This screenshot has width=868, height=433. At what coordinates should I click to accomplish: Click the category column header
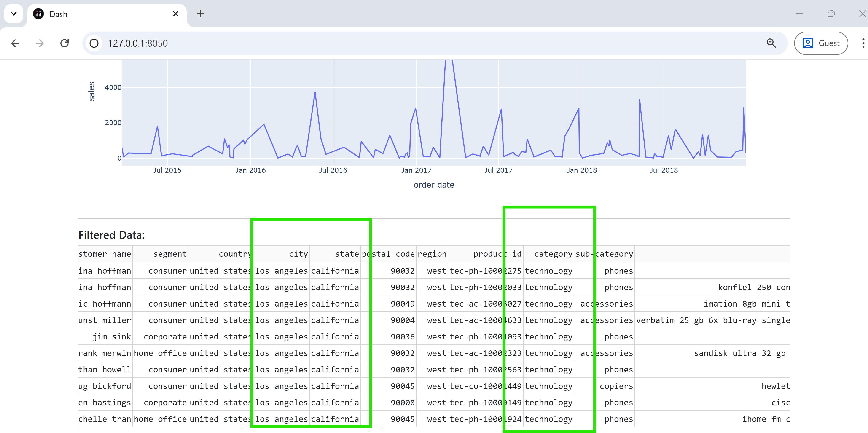pyautogui.click(x=553, y=254)
